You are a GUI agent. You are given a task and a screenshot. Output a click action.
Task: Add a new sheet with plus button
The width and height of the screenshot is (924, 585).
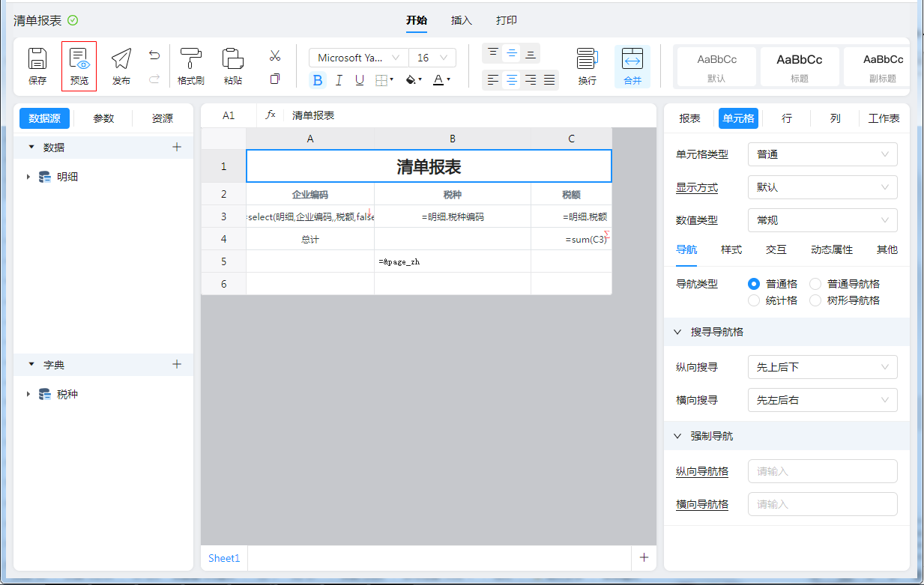coord(643,557)
